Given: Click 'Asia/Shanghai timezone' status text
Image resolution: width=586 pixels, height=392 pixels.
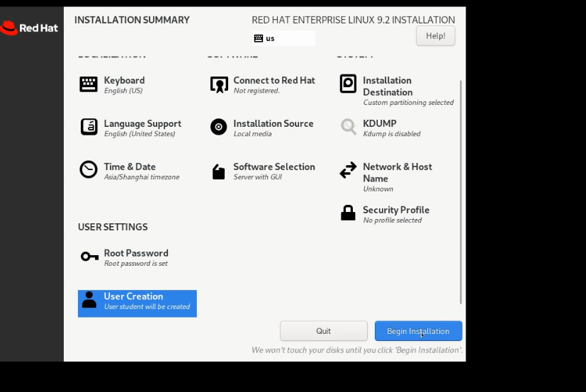Looking at the screenshot, I should (142, 177).
